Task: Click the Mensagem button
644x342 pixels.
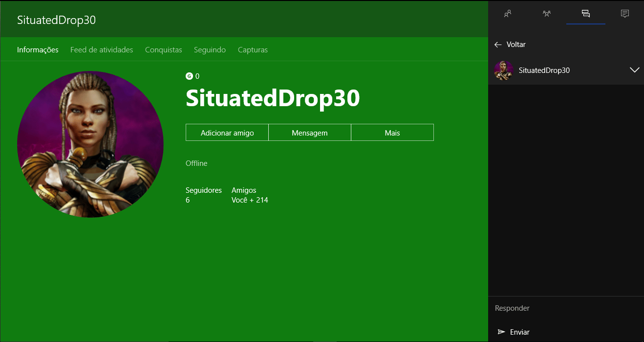Action: (310, 133)
